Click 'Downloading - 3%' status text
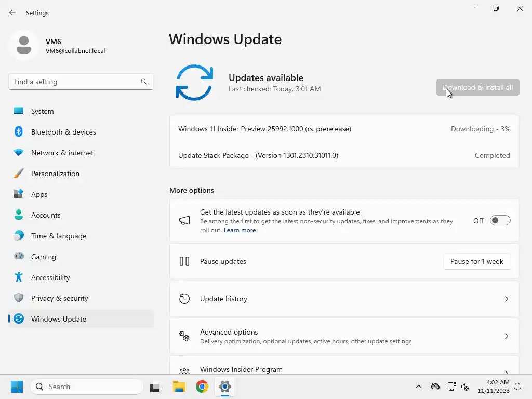532x399 pixels. point(481,129)
